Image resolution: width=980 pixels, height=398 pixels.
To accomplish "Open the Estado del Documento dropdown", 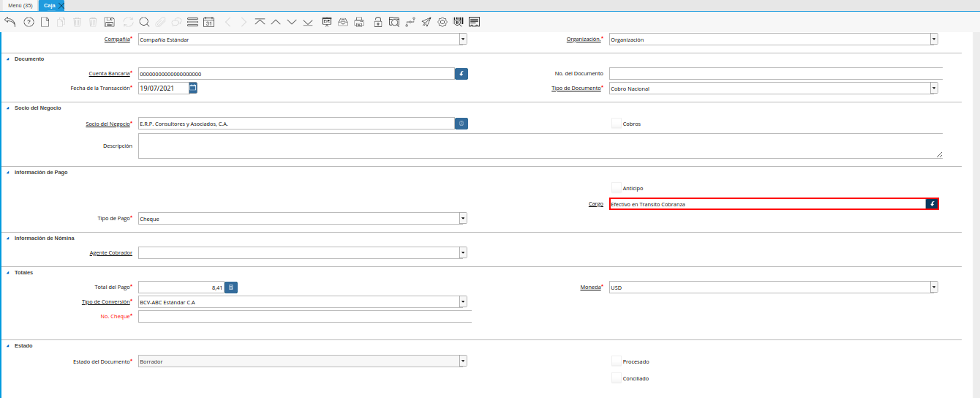I will click(463, 361).
